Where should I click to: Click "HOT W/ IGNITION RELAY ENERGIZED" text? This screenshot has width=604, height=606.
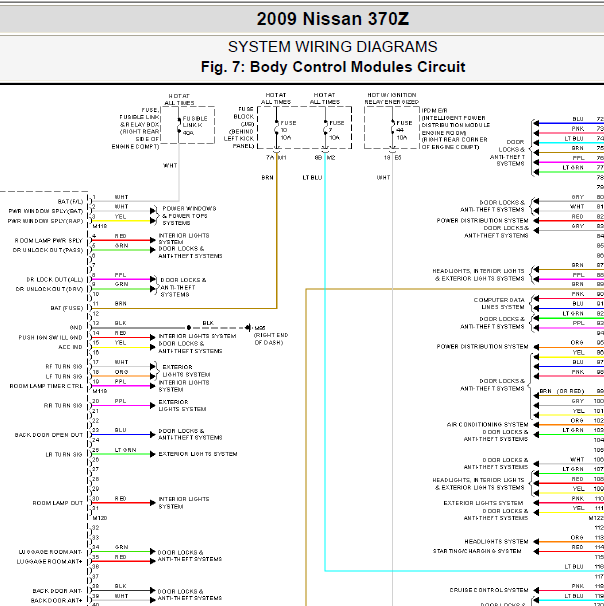coord(391,98)
